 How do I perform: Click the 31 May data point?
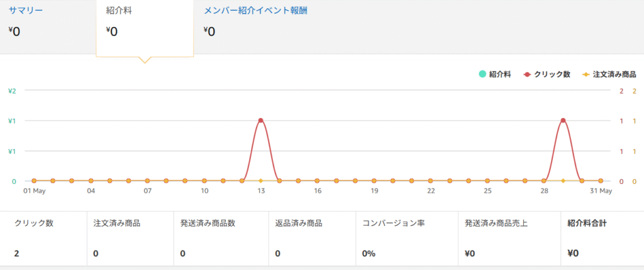pos(601,181)
